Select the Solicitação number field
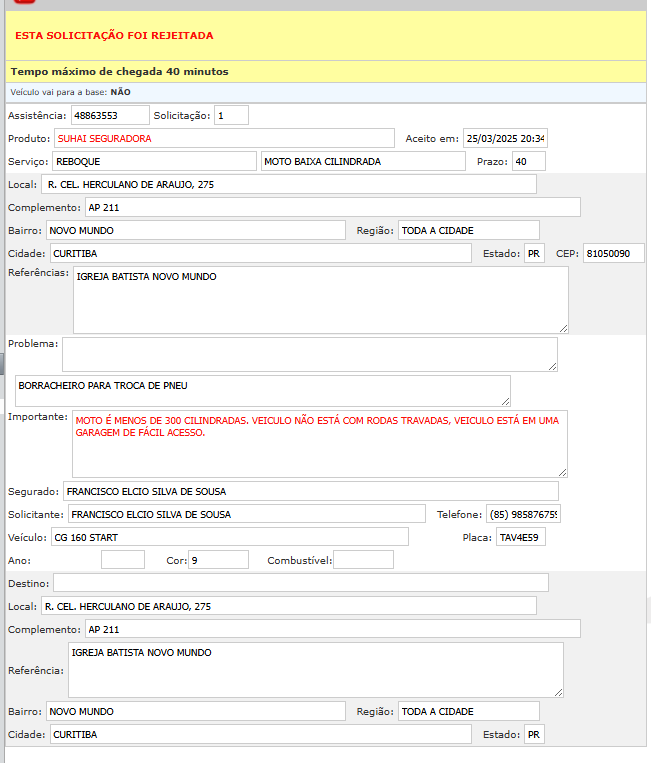 [231, 116]
